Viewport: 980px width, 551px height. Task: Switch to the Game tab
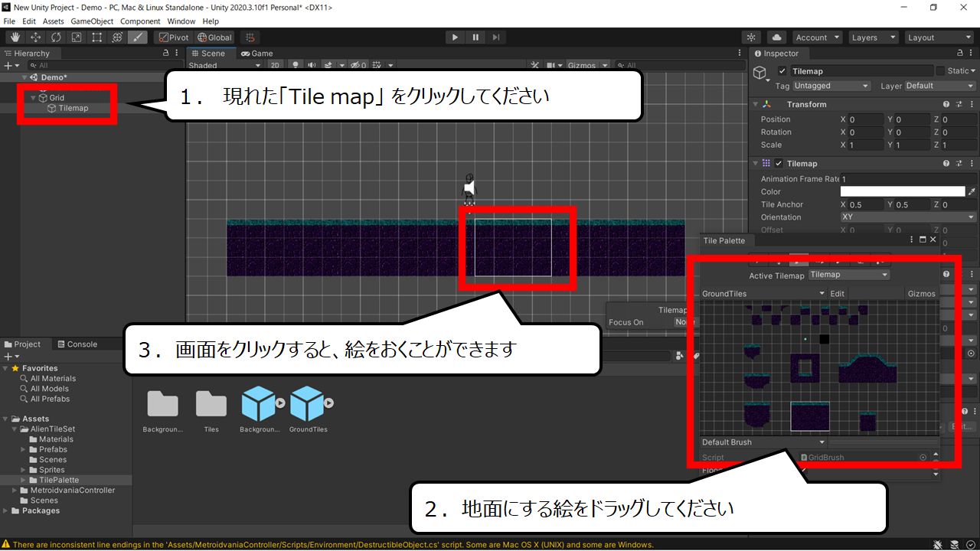point(257,54)
